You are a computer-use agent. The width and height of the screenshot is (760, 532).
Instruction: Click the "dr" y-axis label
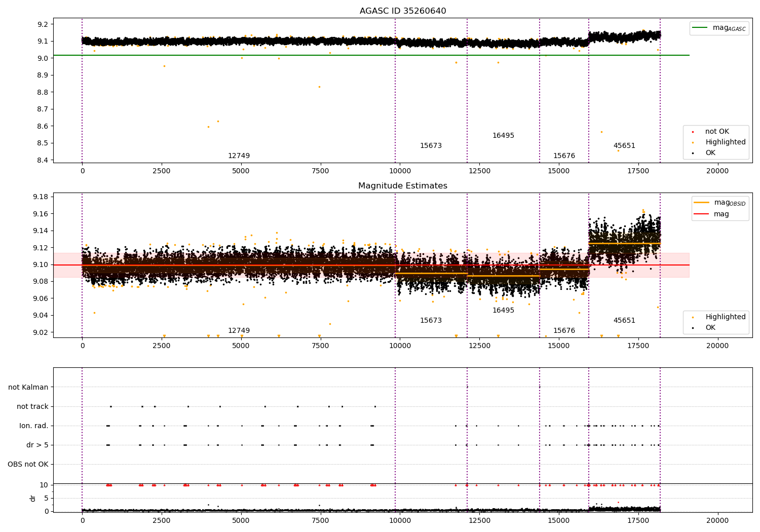[33, 498]
